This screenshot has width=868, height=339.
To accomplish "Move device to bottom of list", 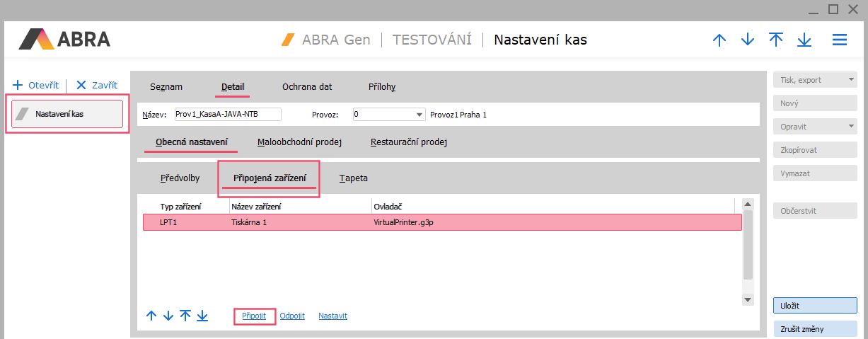I will (x=202, y=316).
